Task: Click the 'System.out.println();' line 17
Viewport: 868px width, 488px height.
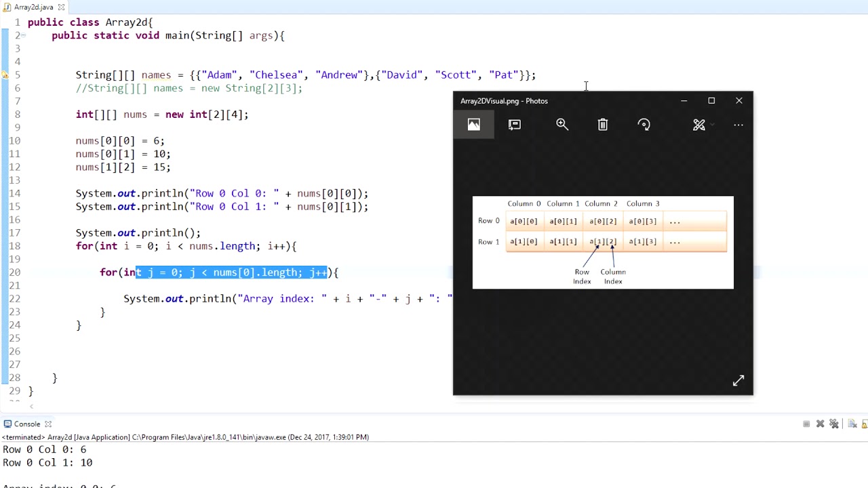Action: click(138, 233)
